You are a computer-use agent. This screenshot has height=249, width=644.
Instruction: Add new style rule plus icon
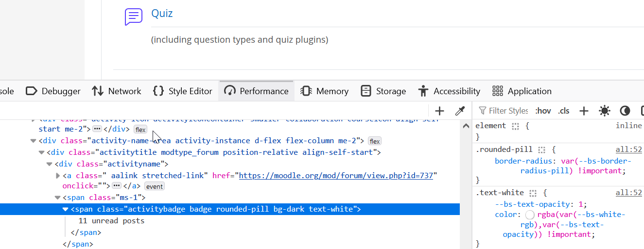point(584,111)
